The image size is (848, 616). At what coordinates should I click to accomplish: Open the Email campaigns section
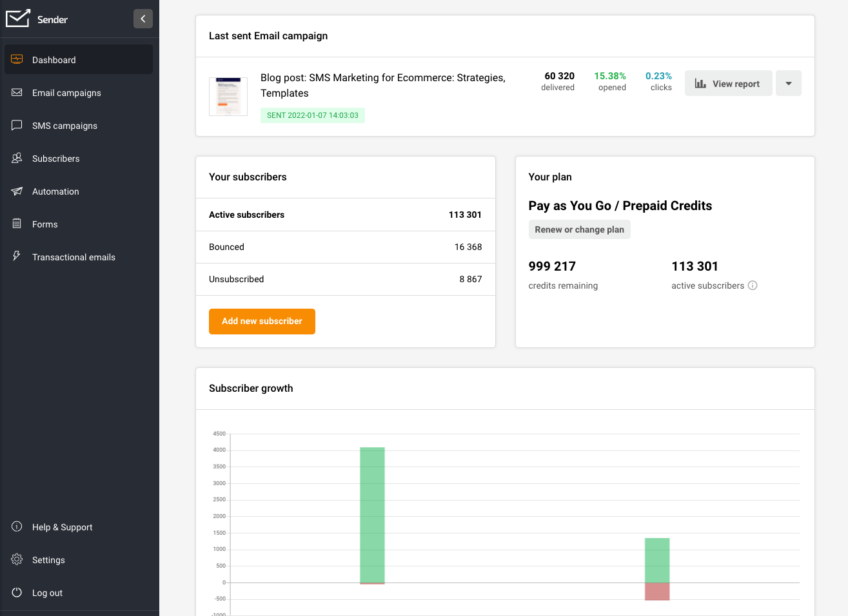click(x=66, y=92)
